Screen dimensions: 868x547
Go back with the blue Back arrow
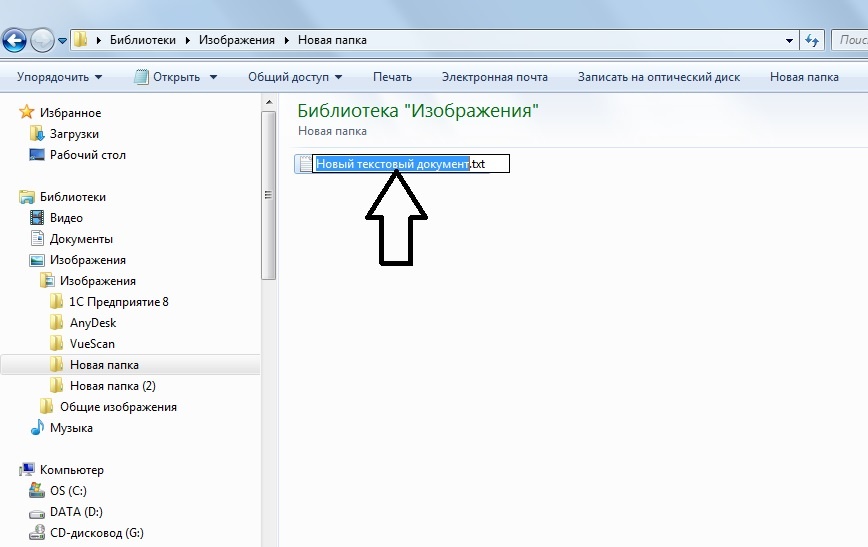[14, 40]
